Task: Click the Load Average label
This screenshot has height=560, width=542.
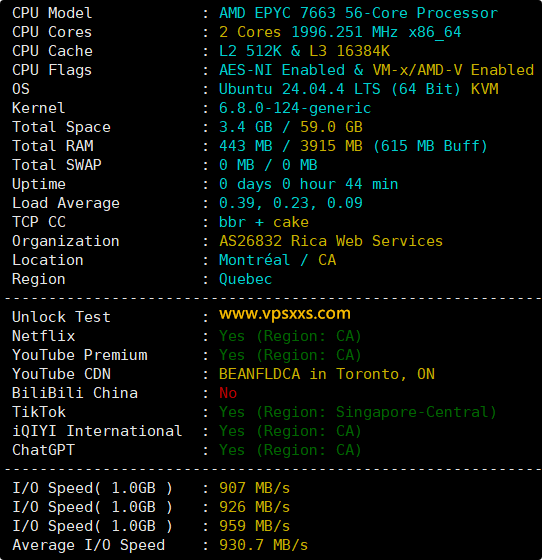Action: 66,203
